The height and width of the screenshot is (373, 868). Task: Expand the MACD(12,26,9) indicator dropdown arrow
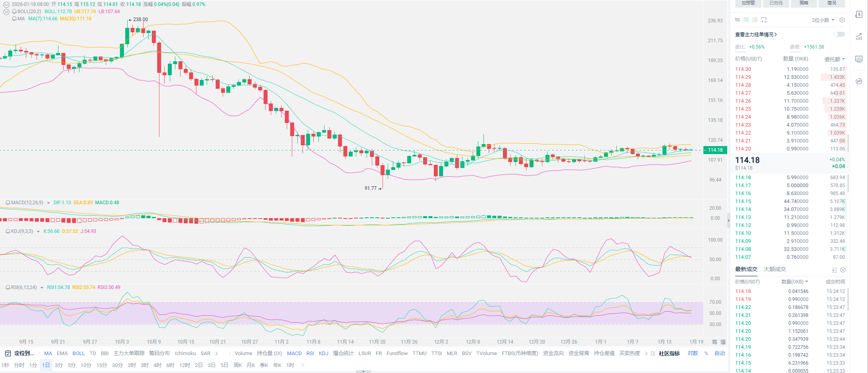[x=49, y=203]
